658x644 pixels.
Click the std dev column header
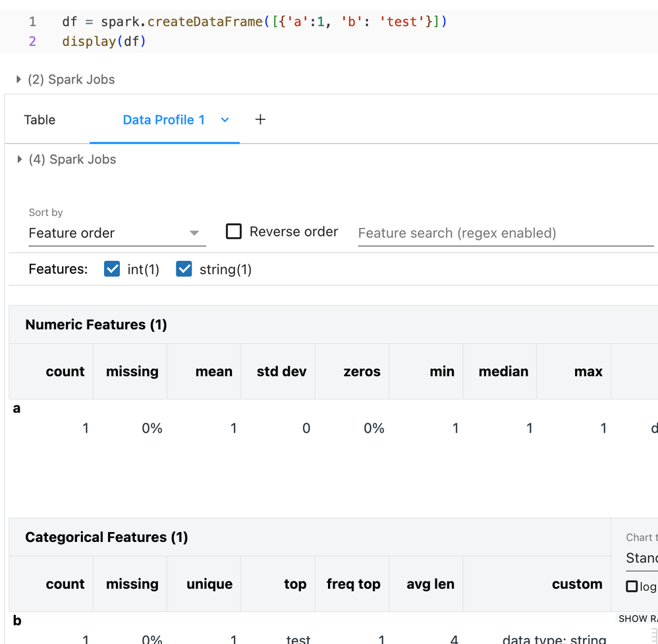(281, 371)
